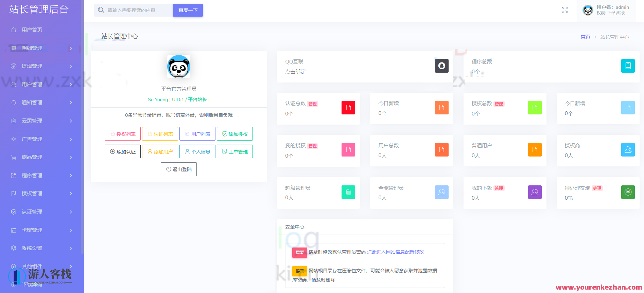Click the 授权管理 flag icon in sidebar
The image size is (644, 293).
click(x=14, y=194)
